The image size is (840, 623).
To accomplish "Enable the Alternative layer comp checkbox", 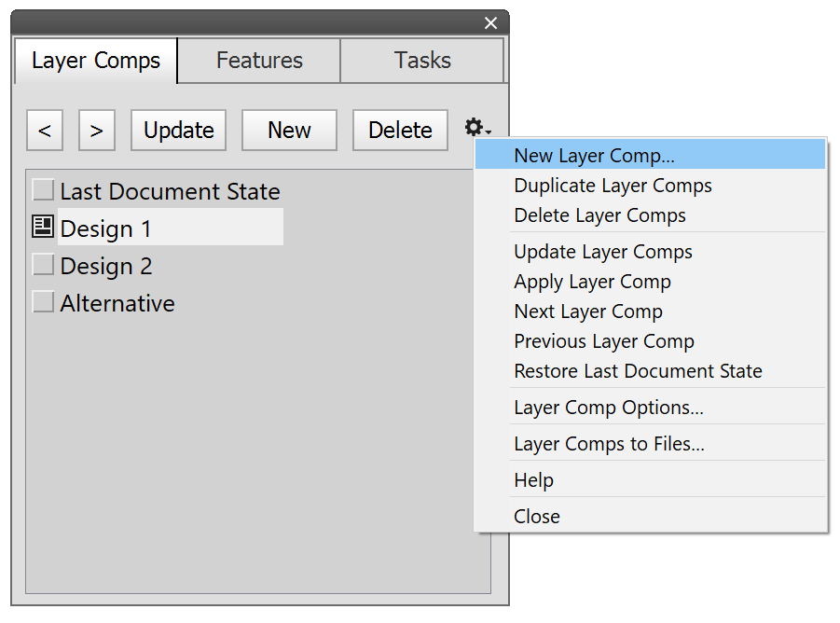I will coord(43,302).
